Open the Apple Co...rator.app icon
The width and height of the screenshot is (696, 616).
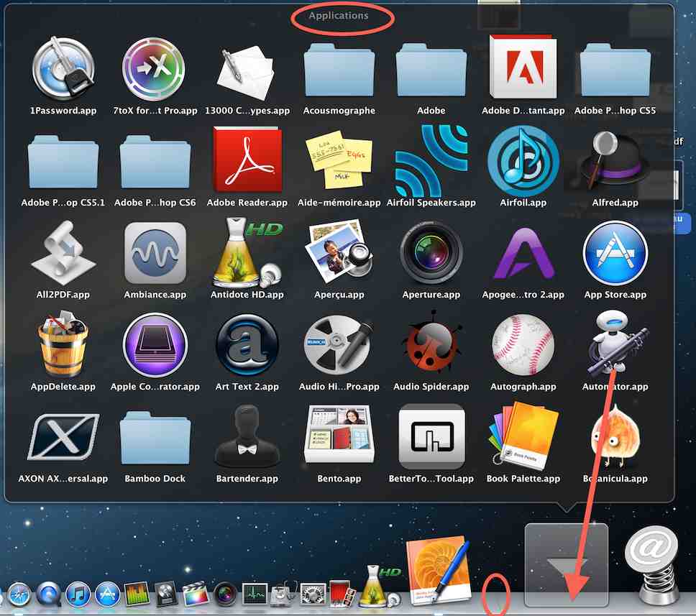click(x=155, y=345)
